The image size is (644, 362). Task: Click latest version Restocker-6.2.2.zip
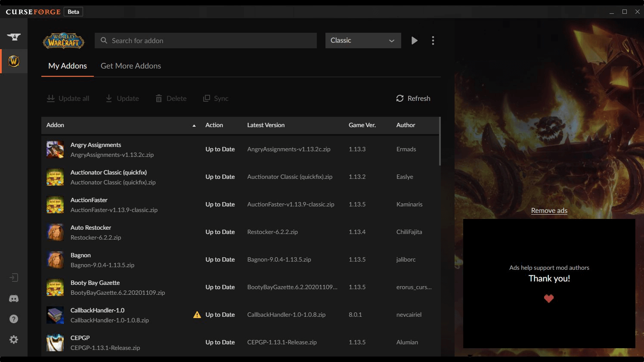272,232
